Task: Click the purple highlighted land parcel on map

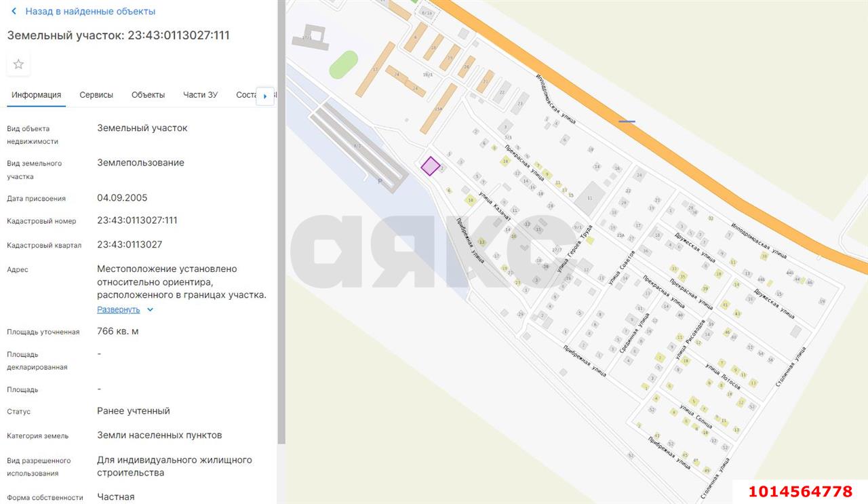Action: click(x=430, y=166)
